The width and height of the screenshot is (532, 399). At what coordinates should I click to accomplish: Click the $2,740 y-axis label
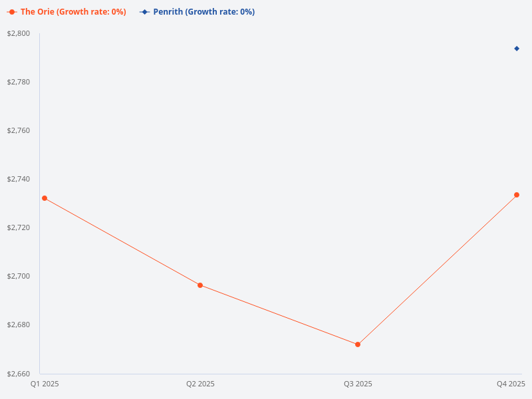(x=19, y=179)
